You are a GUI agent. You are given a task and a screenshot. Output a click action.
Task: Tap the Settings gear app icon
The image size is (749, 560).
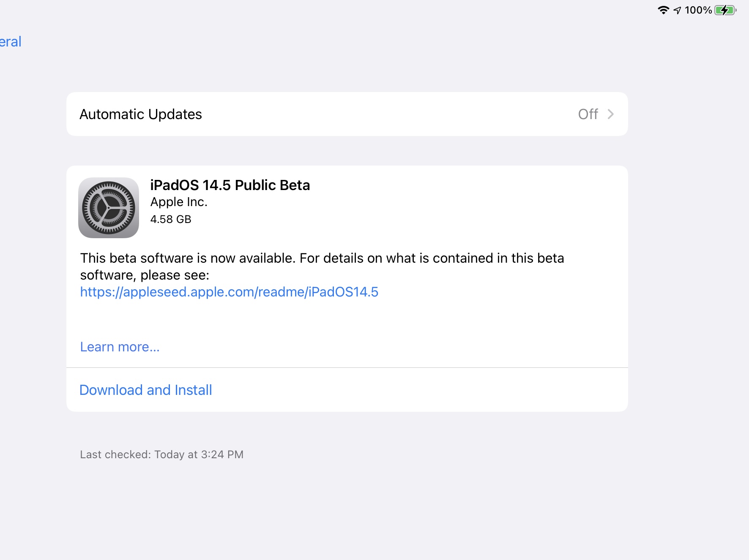(109, 208)
